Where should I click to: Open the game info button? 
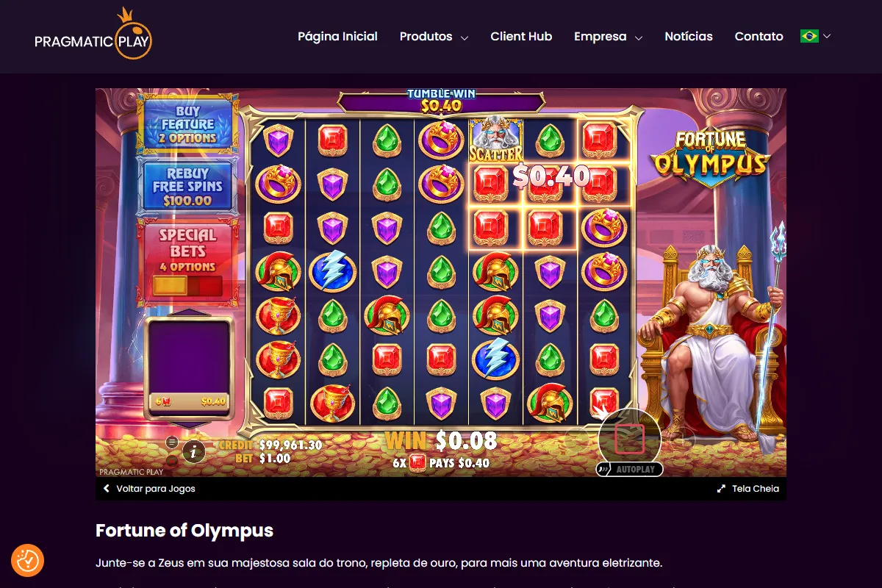coord(193,451)
